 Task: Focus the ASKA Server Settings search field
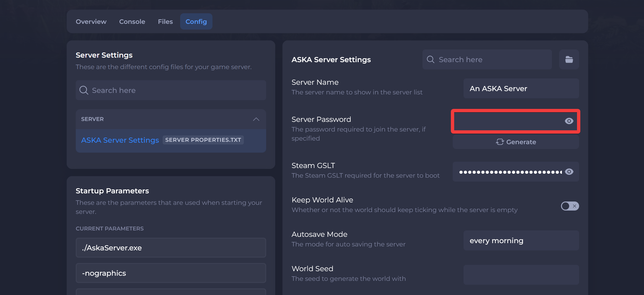(x=487, y=59)
